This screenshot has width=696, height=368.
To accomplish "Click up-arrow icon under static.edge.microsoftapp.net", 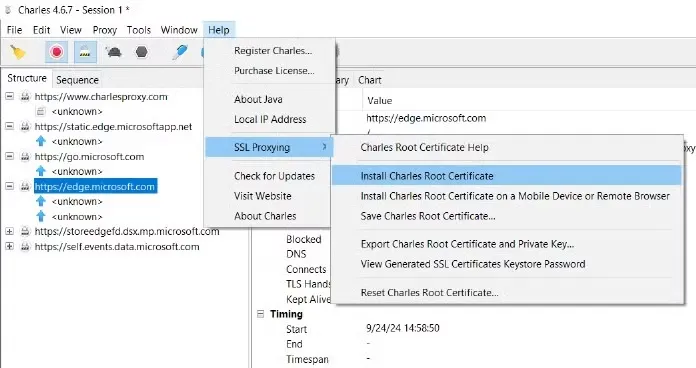I will click(x=40, y=141).
